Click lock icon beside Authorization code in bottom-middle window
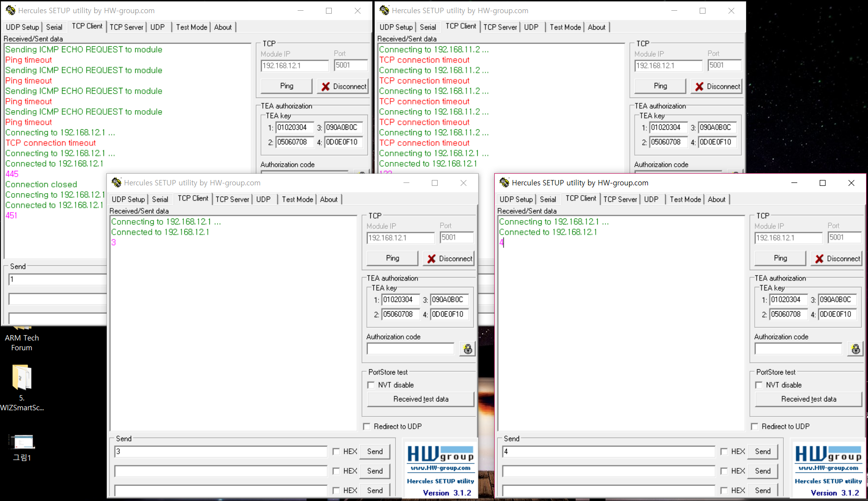Image resolution: width=868 pixels, height=501 pixels. point(467,349)
